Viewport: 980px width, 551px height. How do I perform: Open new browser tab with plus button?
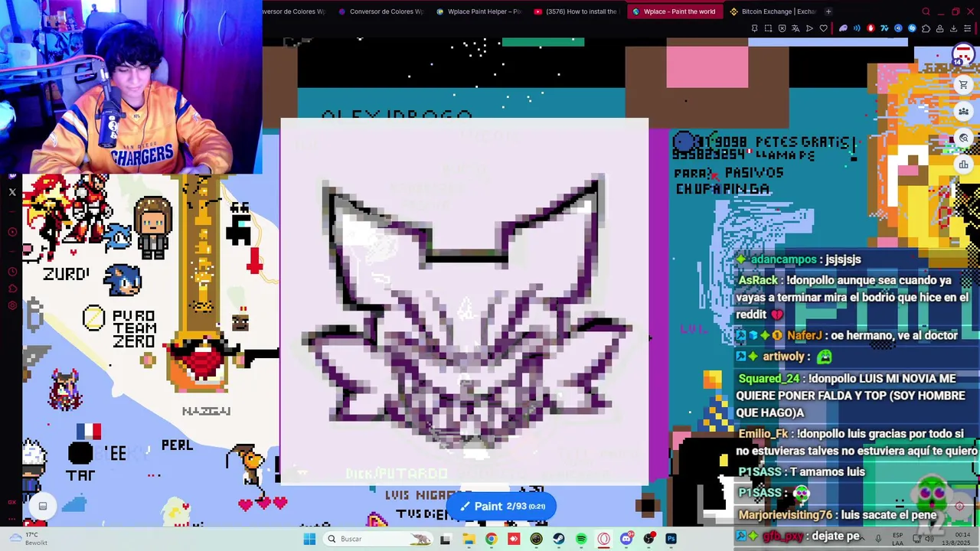point(828,11)
